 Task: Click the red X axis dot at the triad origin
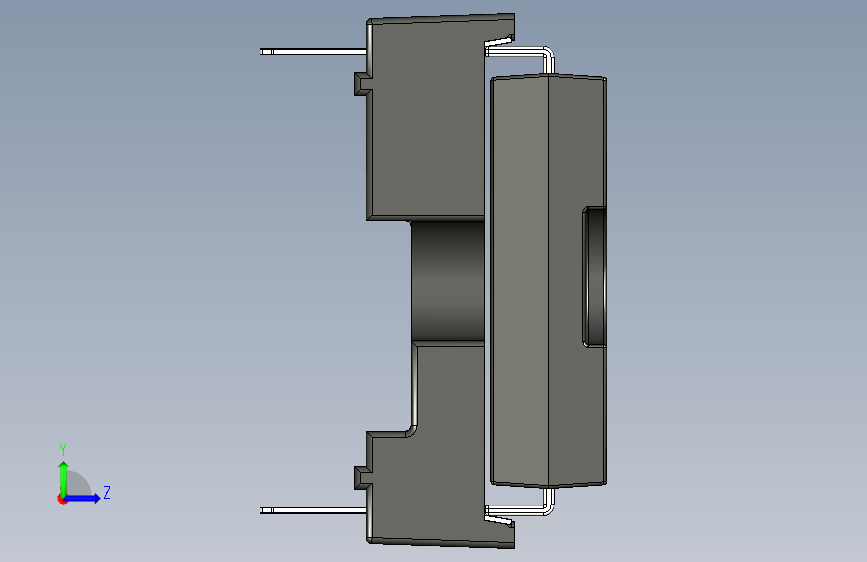tap(62, 500)
